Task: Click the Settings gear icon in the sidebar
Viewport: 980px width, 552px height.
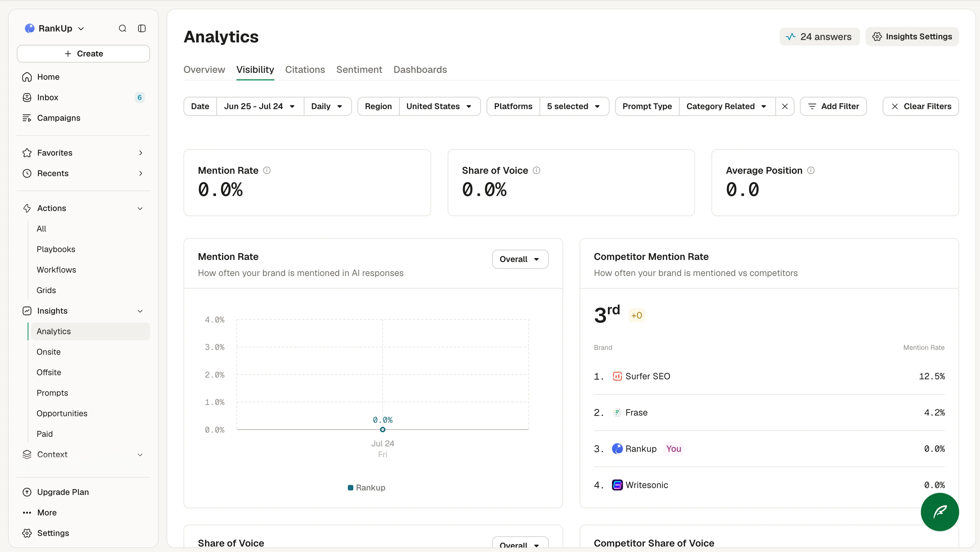Action: coord(27,533)
